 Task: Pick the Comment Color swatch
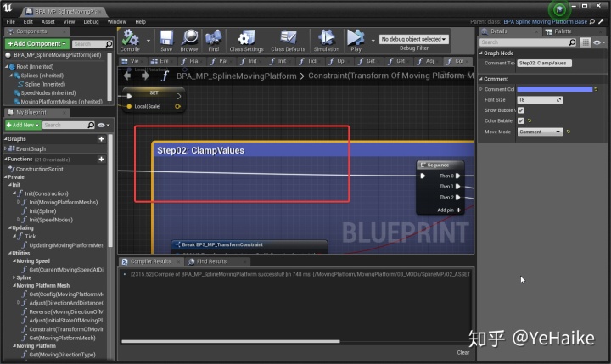coord(554,89)
